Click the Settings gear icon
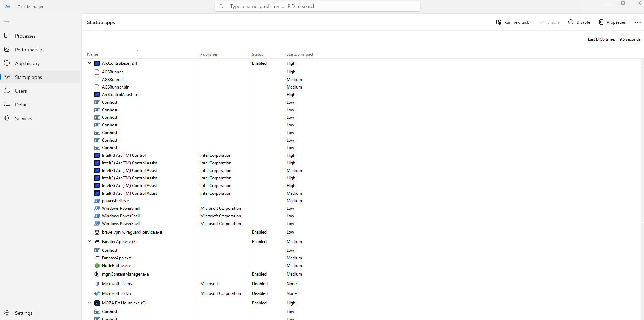644x320 pixels. pyautogui.click(x=7, y=313)
